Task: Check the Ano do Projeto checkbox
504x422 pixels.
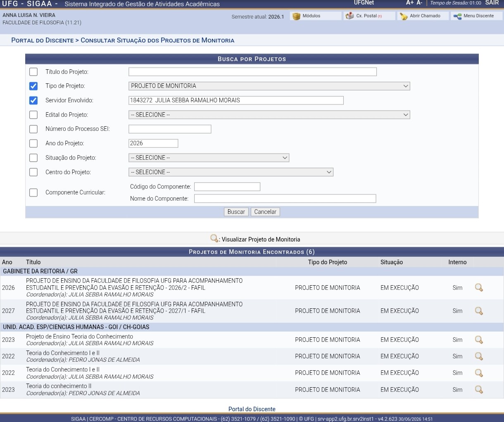Action: point(33,143)
